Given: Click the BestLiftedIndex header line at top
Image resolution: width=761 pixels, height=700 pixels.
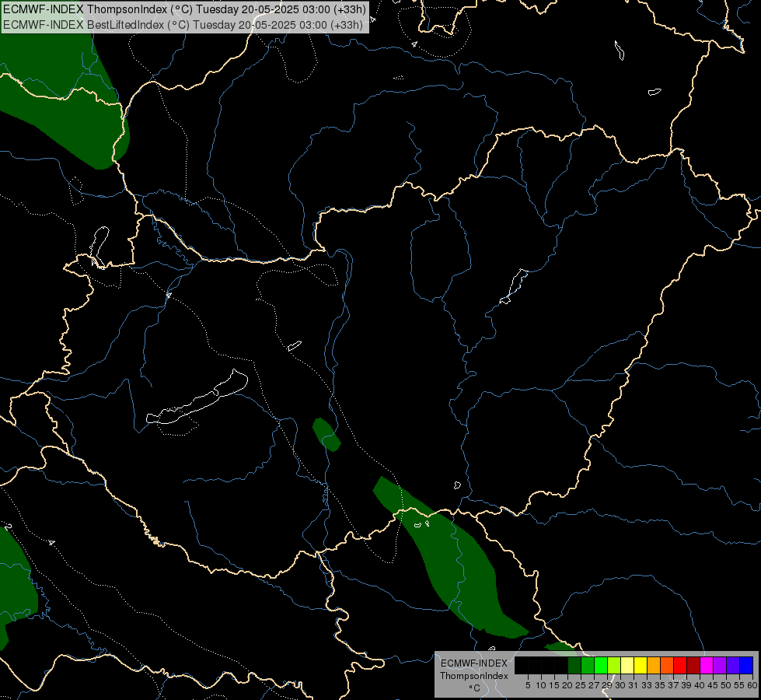Looking at the screenshot, I should [x=183, y=25].
